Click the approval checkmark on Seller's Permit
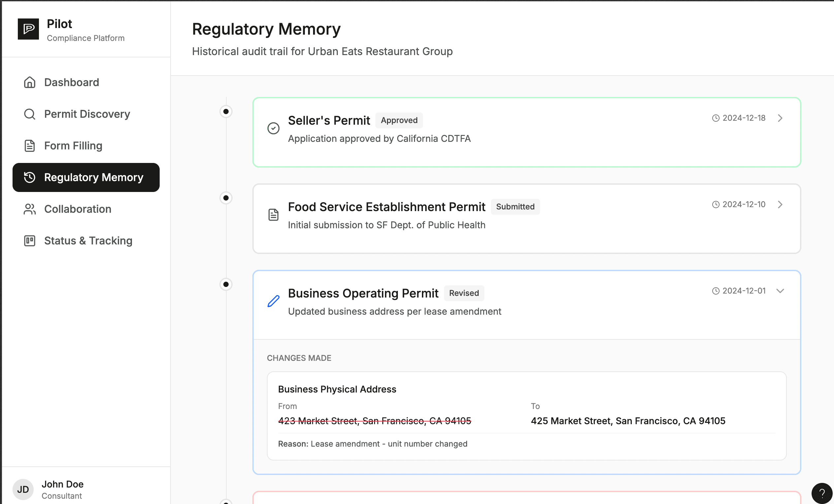 273,128
